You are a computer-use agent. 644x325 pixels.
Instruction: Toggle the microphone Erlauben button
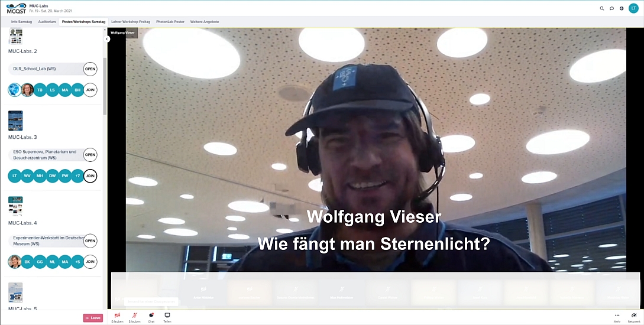134,316
